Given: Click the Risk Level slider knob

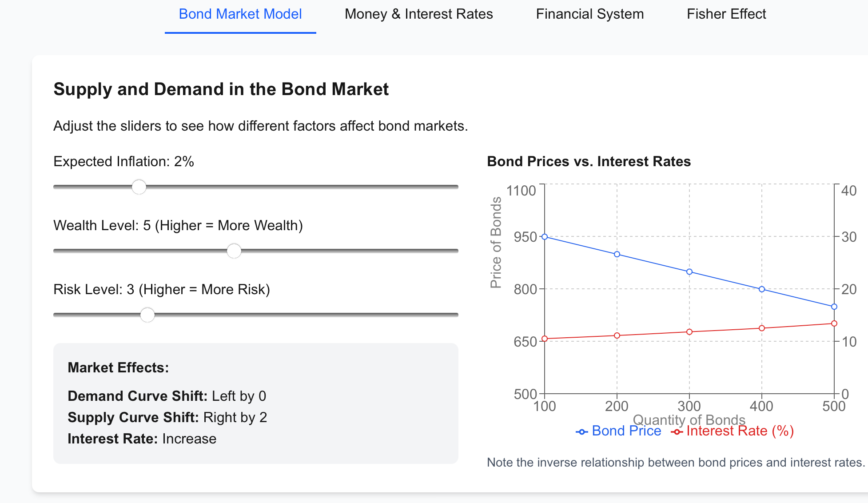Looking at the screenshot, I should coord(147,315).
